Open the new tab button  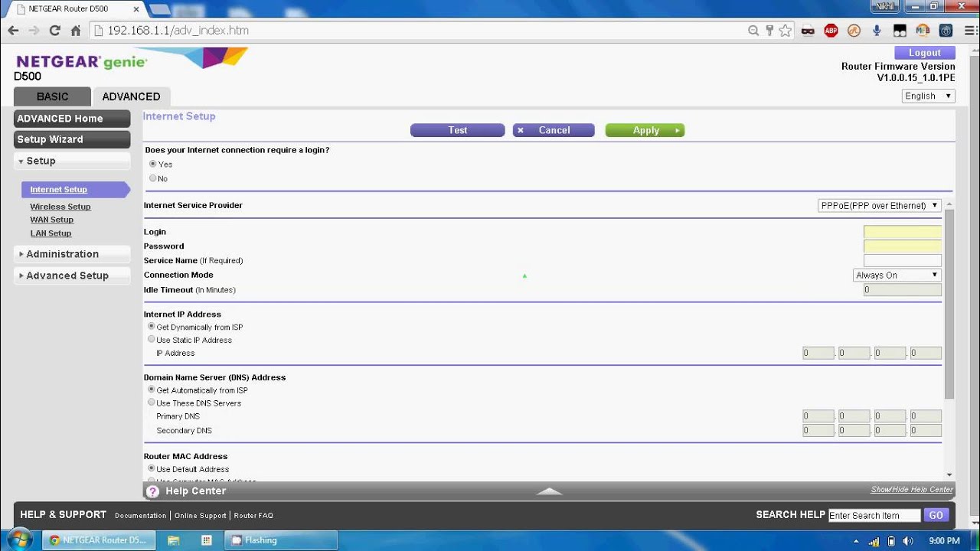pyautogui.click(x=159, y=9)
